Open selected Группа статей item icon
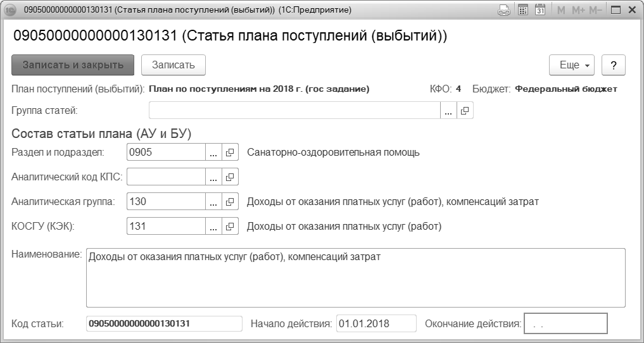Screen dimensions: 644x343 point(465,110)
